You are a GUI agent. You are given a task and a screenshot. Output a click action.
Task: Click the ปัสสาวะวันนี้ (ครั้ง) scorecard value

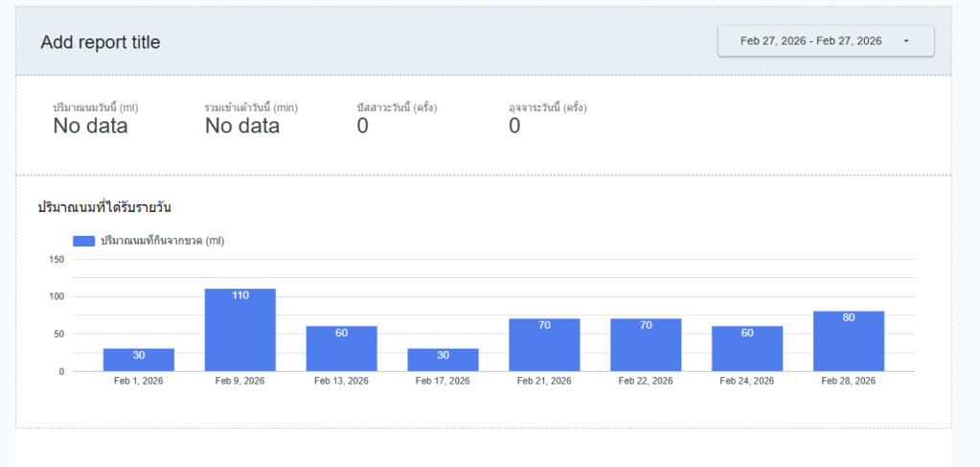tap(362, 127)
